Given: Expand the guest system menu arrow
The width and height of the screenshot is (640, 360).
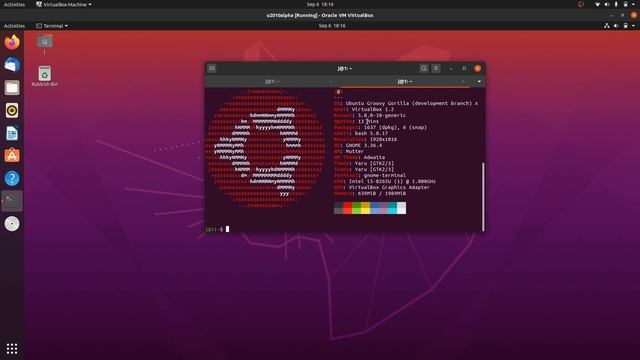Looking at the screenshot, I should pyautogui.click(x=633, y=26).
